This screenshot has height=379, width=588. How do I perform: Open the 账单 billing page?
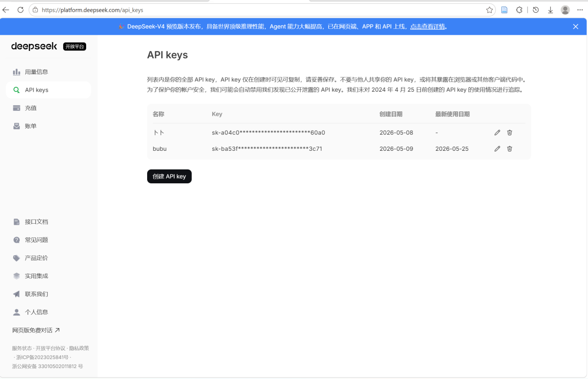49,126
